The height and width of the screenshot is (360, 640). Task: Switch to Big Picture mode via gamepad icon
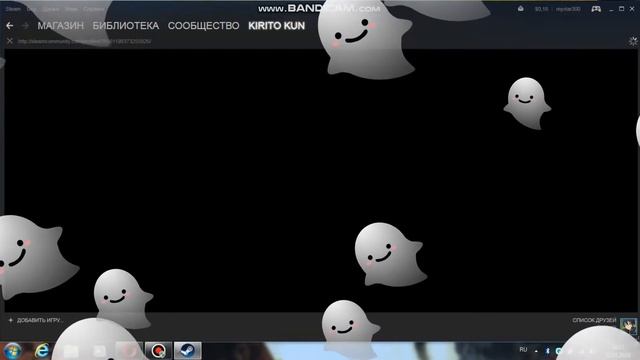596,9
